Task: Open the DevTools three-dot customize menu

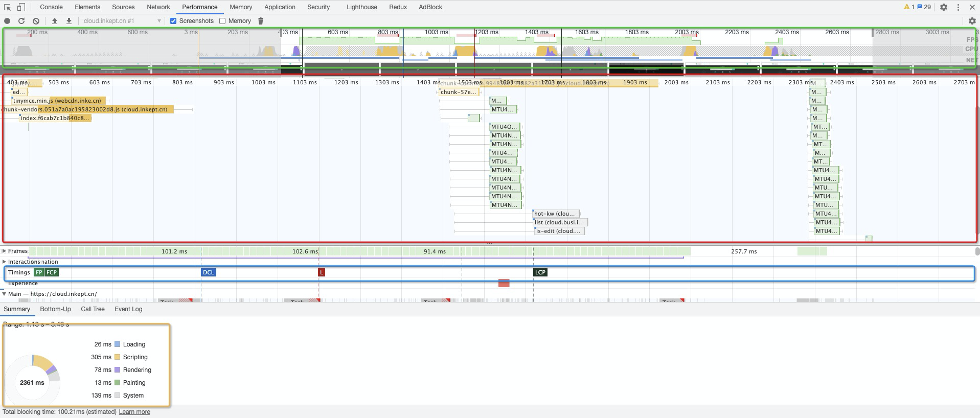Action: pos(958,7)
